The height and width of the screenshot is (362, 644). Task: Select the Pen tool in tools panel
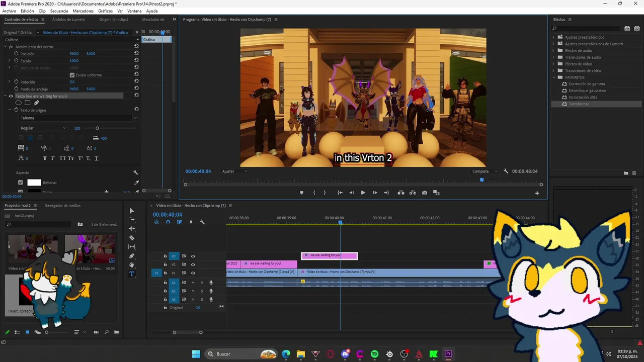[x=132, y=256]
